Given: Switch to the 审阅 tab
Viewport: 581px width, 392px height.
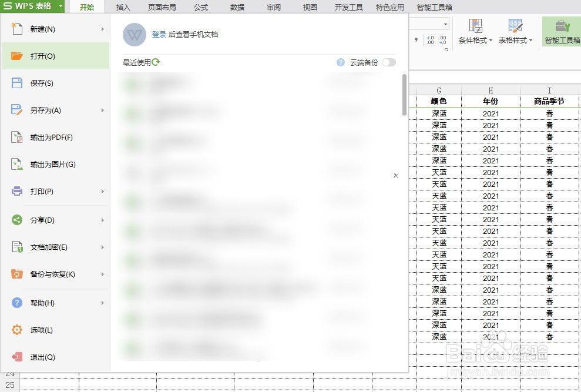Looking at the screenshot, I should pos(273,7).
